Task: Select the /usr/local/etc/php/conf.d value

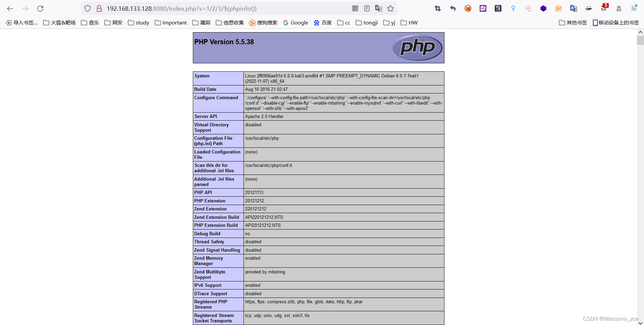Action: click(x=268, y=166)
